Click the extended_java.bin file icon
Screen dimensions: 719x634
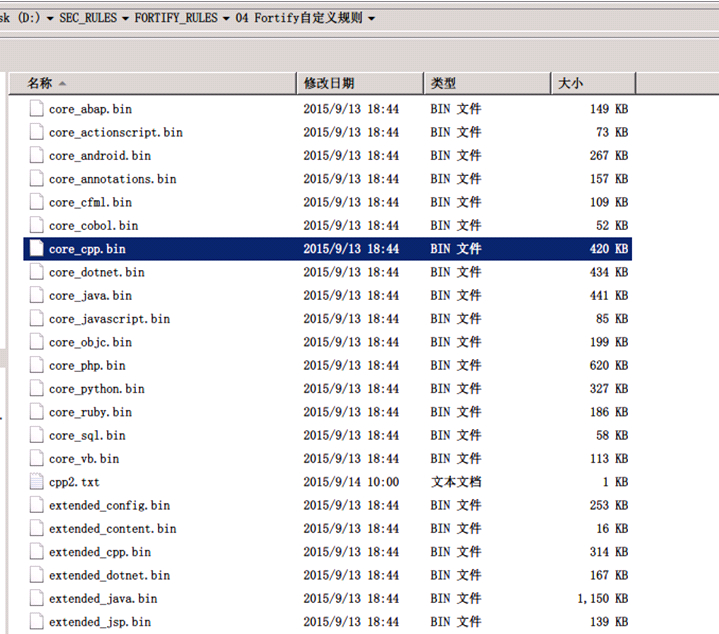click(x=37, y=598)
